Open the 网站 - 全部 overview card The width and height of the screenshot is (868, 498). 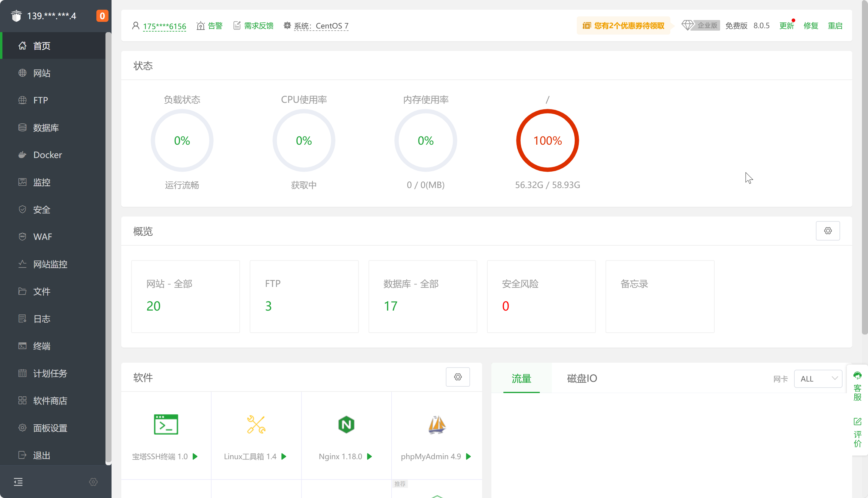coord(185,296)
